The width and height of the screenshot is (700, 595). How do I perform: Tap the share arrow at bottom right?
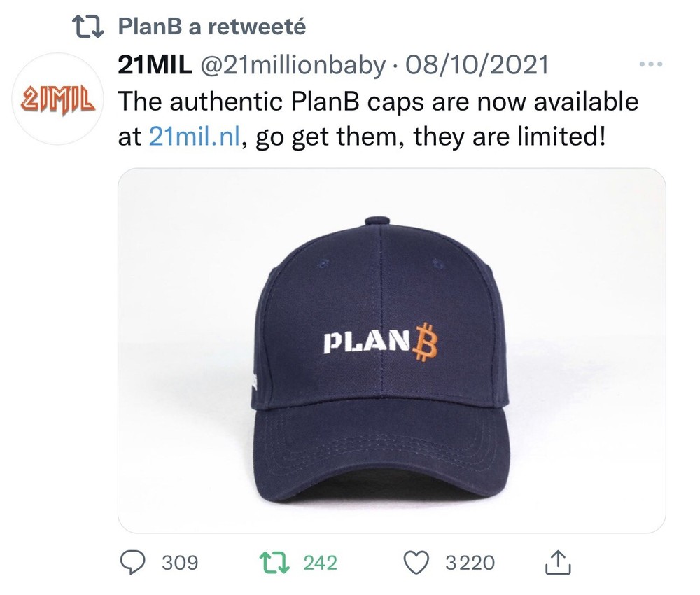[x=556, y=562]
